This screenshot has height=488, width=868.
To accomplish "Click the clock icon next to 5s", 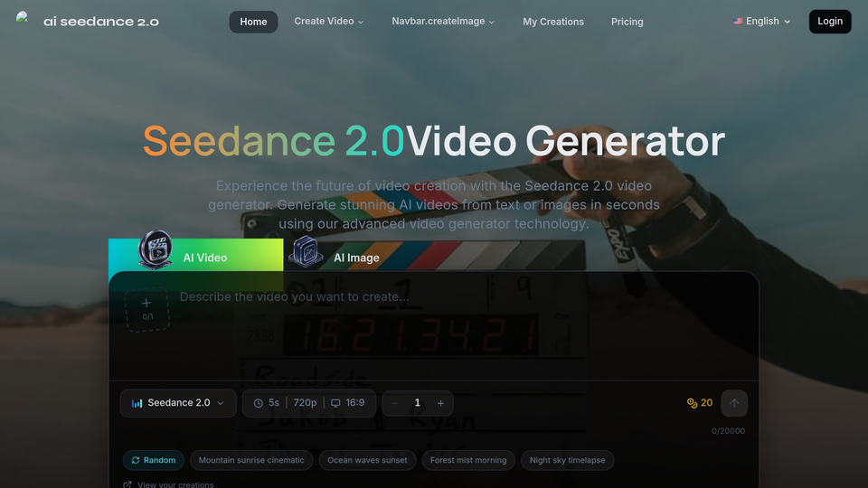I will 258,403.
